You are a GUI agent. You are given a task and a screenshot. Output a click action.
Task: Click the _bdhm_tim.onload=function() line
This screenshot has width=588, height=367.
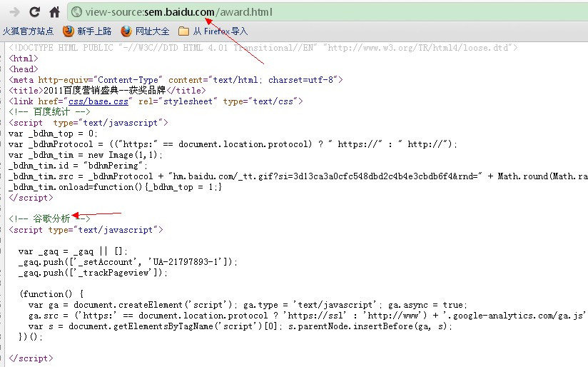point(116,187)
